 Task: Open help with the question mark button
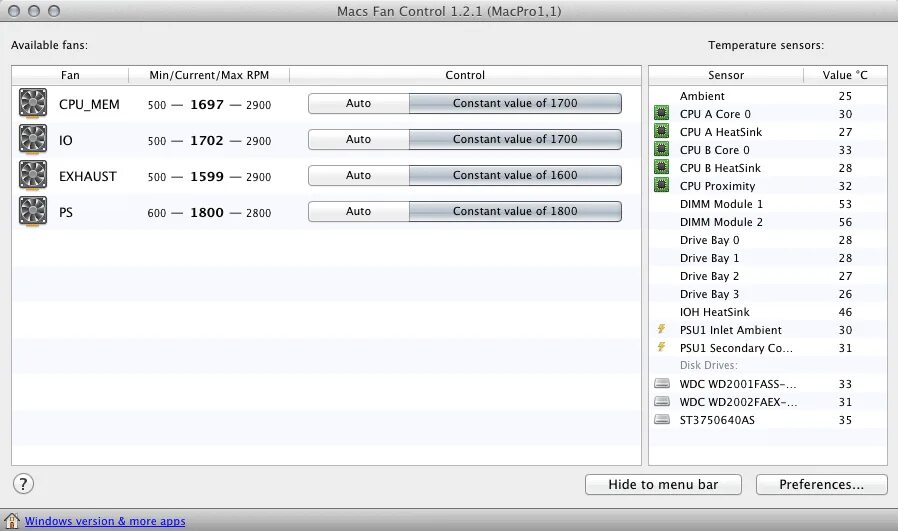click(23, 484)
